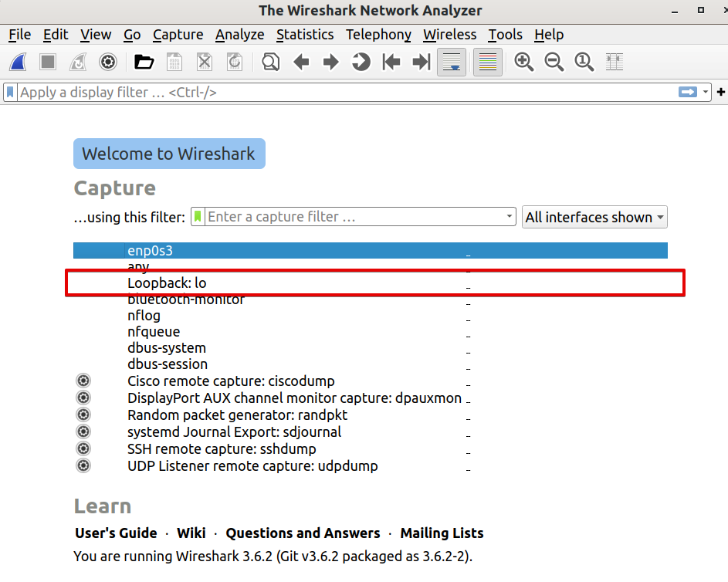Open the View menu

[x=96, y=34]
